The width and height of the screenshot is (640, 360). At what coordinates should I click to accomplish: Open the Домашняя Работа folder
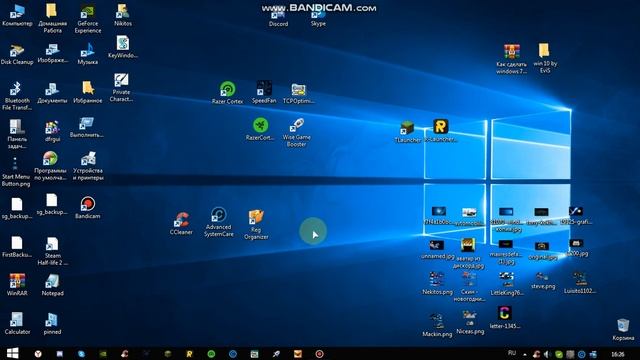[x=52, y=18]
